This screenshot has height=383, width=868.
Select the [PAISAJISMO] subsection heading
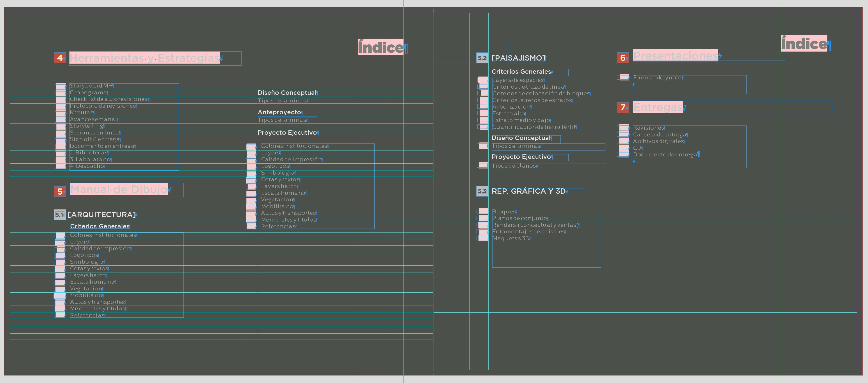pyautogui.click(x=518, y=58)
